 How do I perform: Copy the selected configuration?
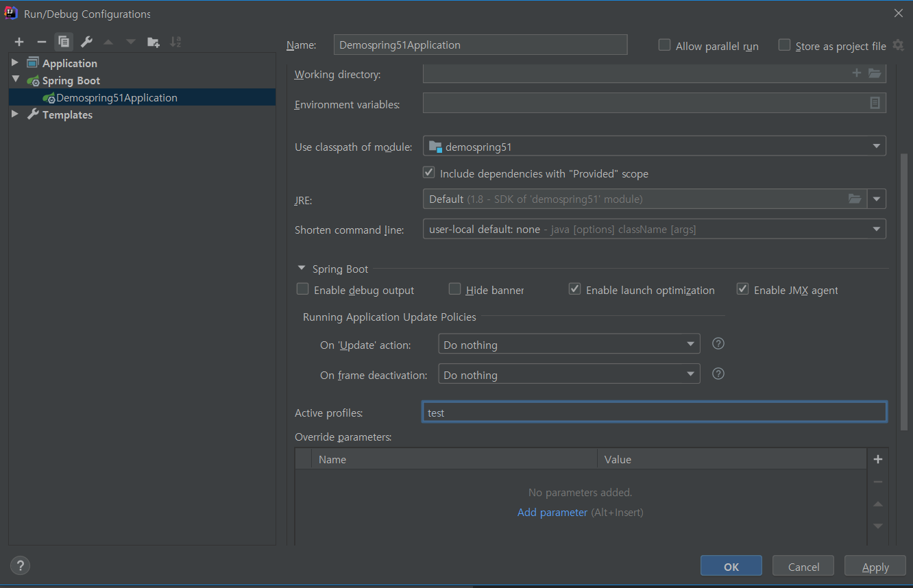(x=64, y=42)
